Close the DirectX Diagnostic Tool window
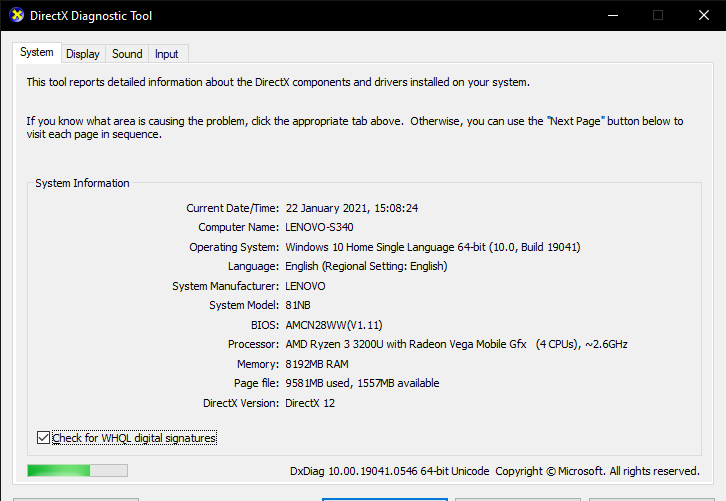Image resolution: width=726 pixels, height=501 pixels. tap(704, 15)
